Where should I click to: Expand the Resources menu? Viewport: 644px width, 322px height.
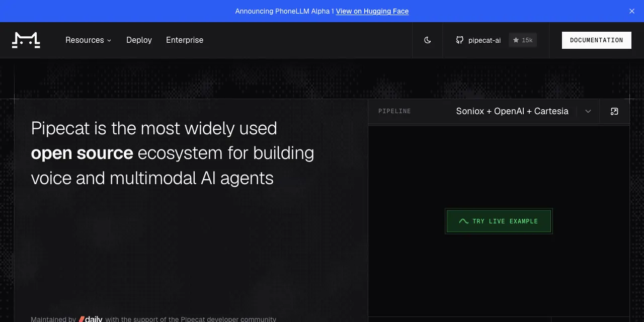tap(88, 40)
